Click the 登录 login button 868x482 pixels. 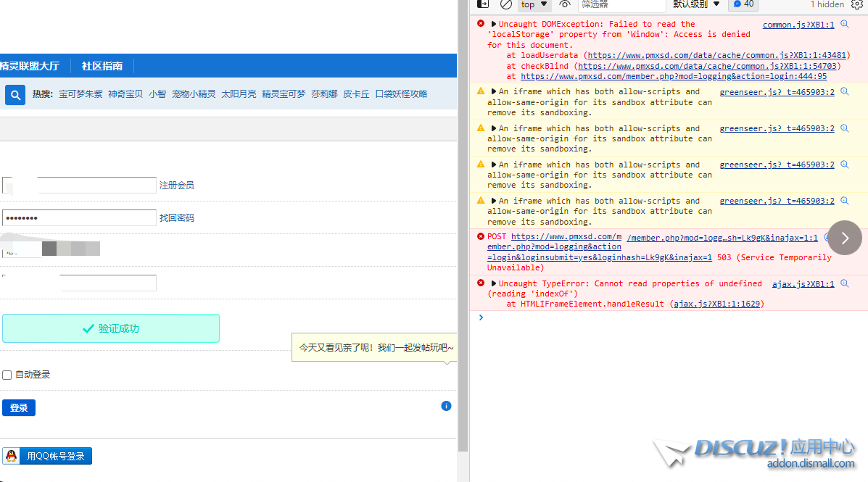point(19,408)
